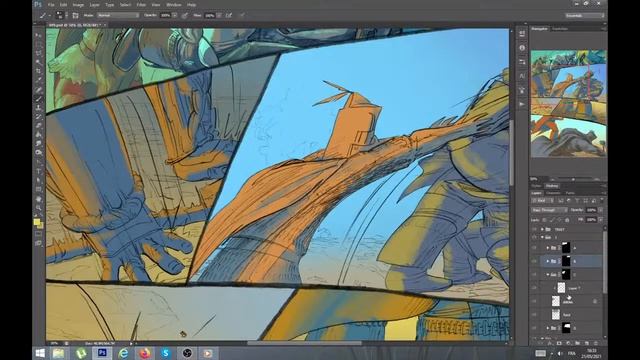Hide the TRAIT group
640x360 pixels.
[534, 229]
